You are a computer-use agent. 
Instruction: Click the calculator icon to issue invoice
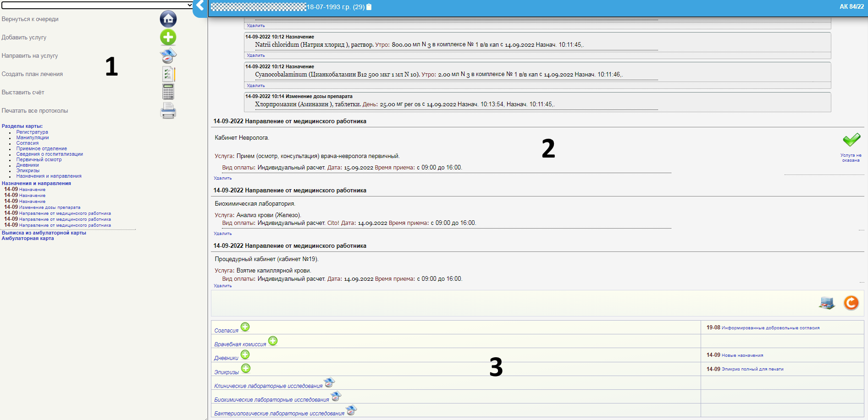click(x=168, y=92)
